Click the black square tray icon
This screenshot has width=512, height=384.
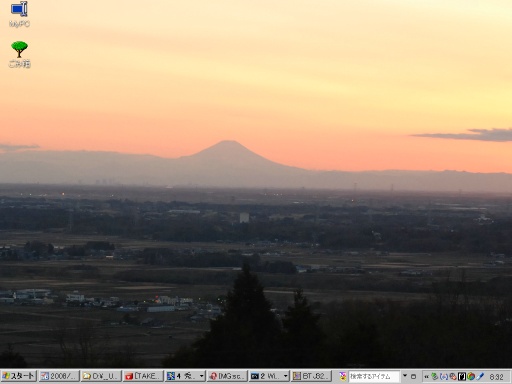pyautogui.click(x=462, y=376)
